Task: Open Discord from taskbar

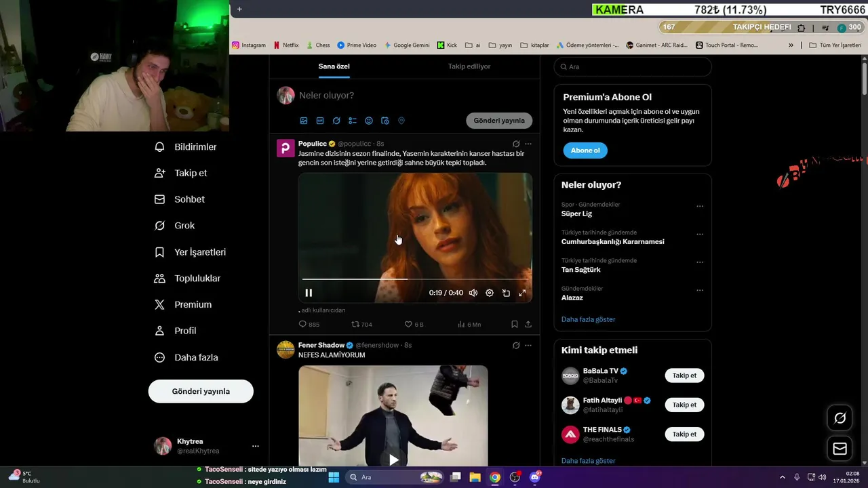Action: [535, 477]
